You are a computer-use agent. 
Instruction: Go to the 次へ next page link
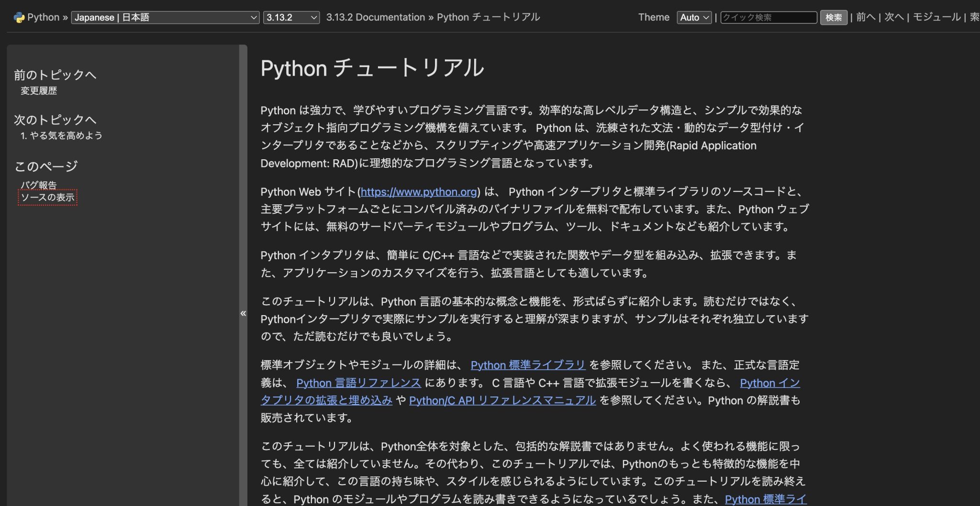click(x=893, y=17)
